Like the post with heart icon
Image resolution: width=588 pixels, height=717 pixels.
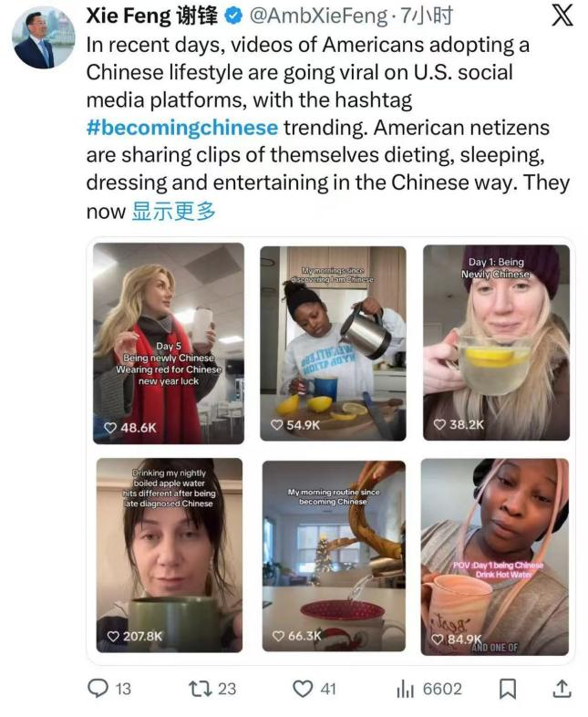pyautogui.click(x=303, y=689)
